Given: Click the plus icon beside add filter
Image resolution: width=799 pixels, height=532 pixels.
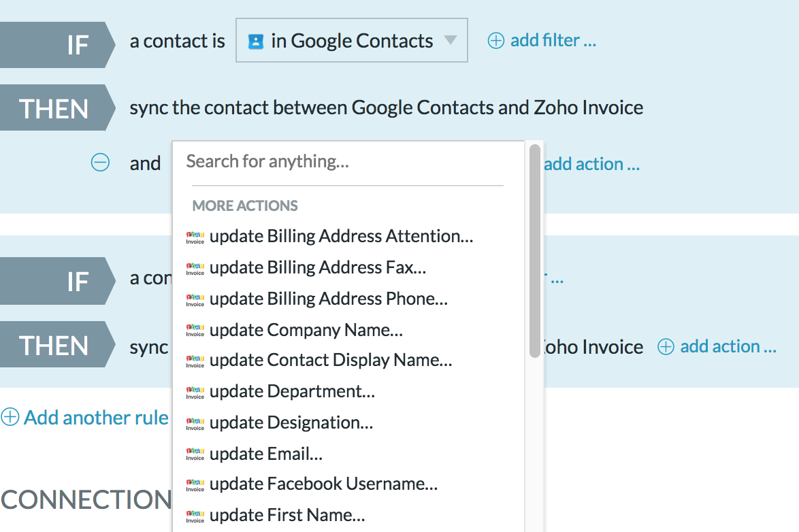Looking at the screenshot, I should (x=496, y=40).
